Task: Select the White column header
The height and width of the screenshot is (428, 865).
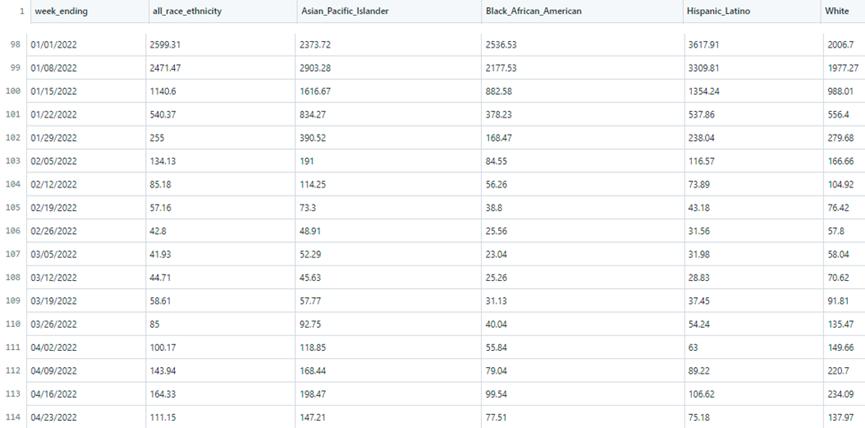Action: (838, 11)
